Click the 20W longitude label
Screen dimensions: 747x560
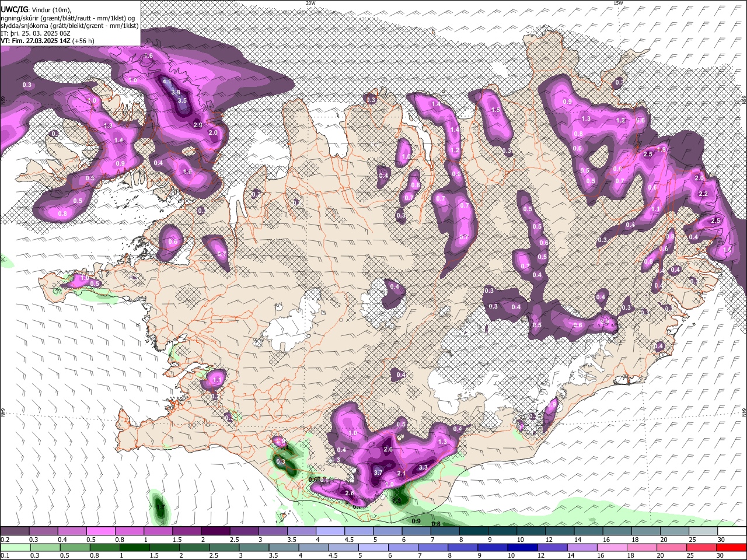(310, 3)
